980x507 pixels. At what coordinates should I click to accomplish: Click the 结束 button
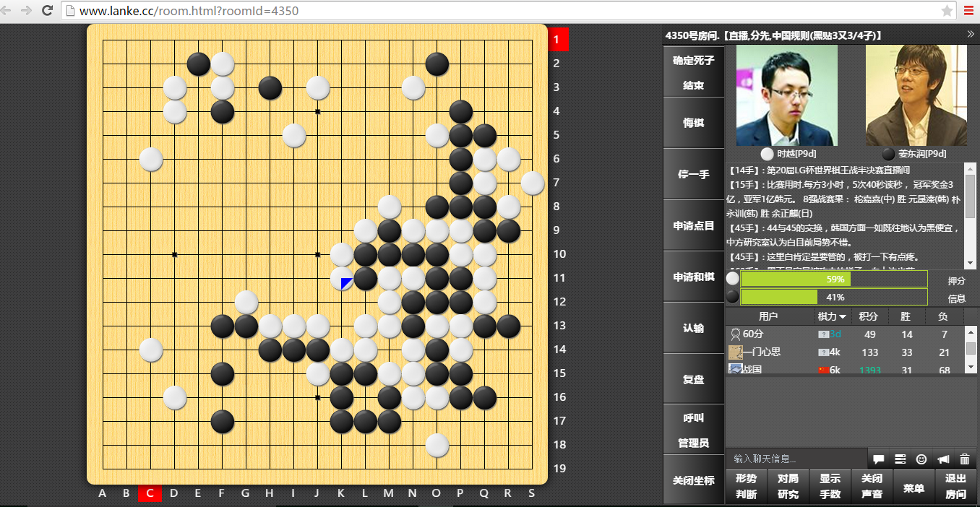click(694, 85)
